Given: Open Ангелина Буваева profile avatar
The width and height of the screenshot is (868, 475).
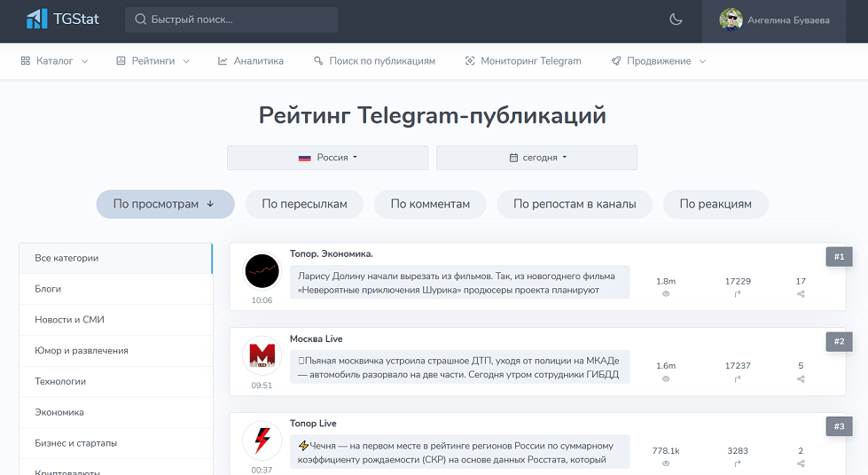Looking at the screenshot, I should tap(731, 19).
